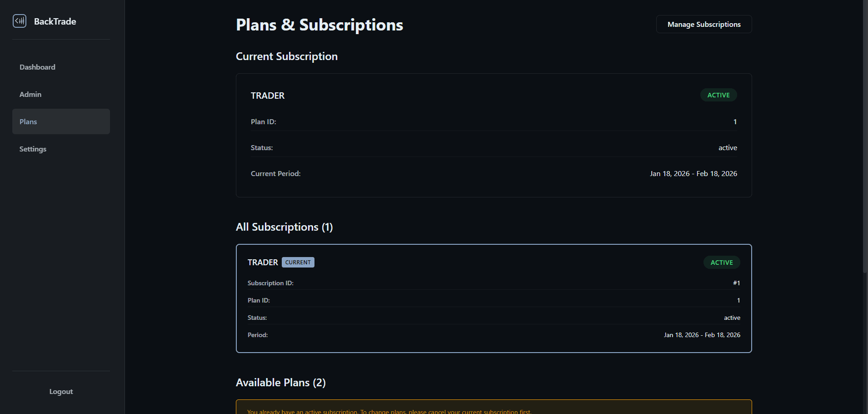
Task: Open Settings from the sidebar
Action: [x=33, y=149]
